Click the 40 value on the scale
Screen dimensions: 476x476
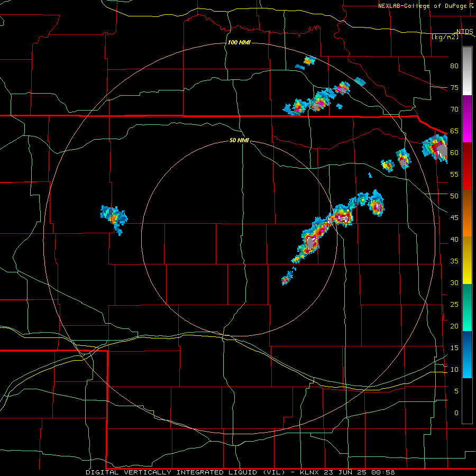454,239
